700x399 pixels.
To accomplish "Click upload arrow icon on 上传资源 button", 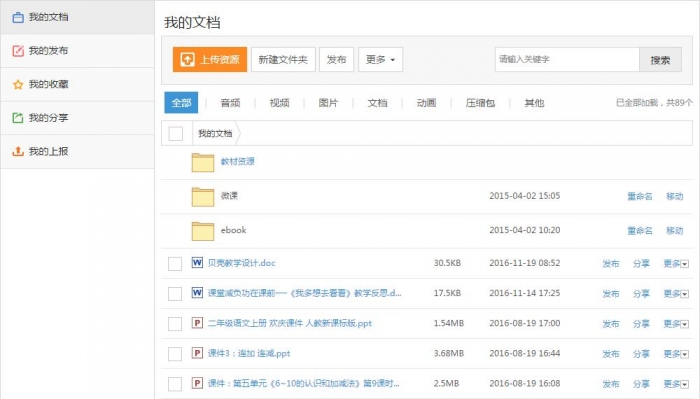I will (187, 59).
